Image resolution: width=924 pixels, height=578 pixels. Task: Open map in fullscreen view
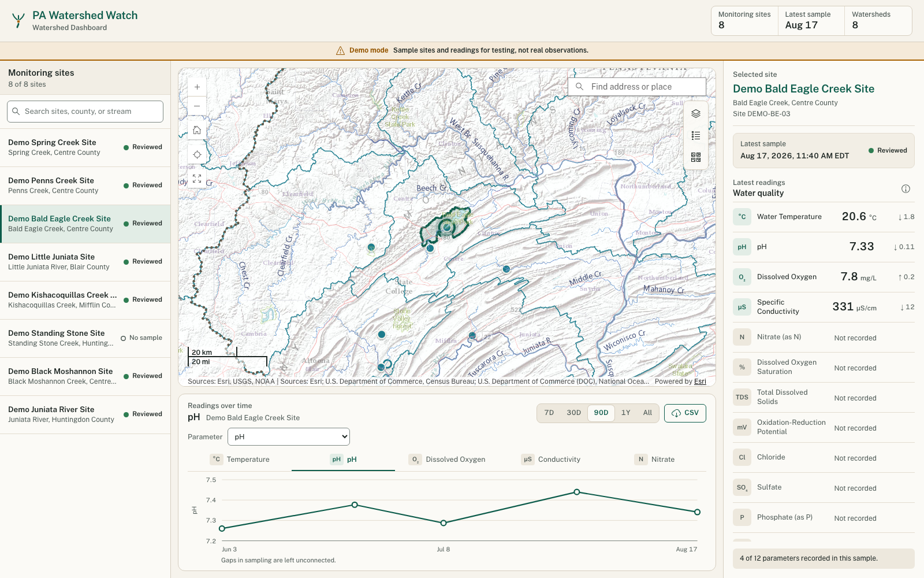coord(197,179)
